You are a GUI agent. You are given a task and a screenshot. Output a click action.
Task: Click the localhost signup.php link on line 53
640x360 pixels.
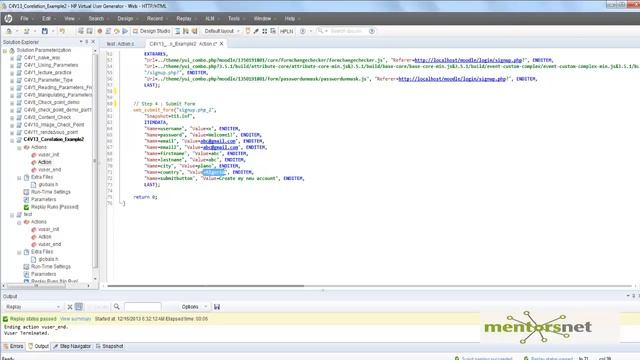[468, 60]
